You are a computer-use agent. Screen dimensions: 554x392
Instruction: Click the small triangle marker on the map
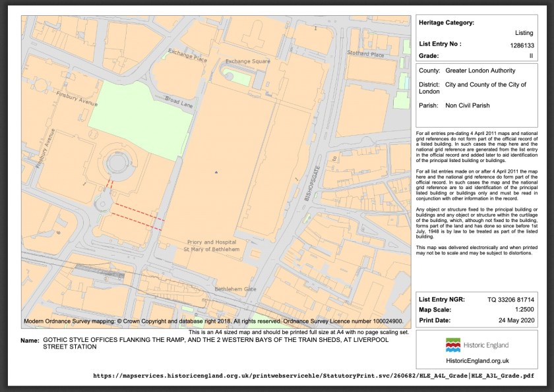point(216,173)
